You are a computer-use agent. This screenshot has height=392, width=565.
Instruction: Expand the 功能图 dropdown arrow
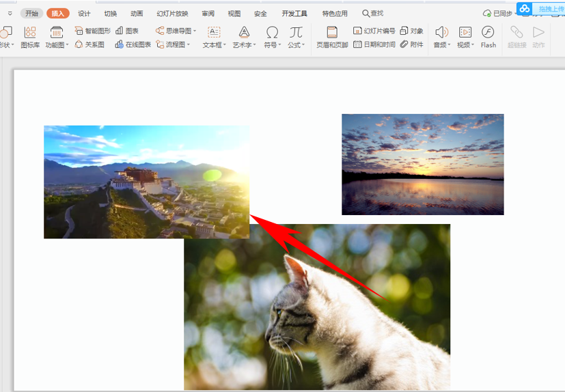coord(67,45)
